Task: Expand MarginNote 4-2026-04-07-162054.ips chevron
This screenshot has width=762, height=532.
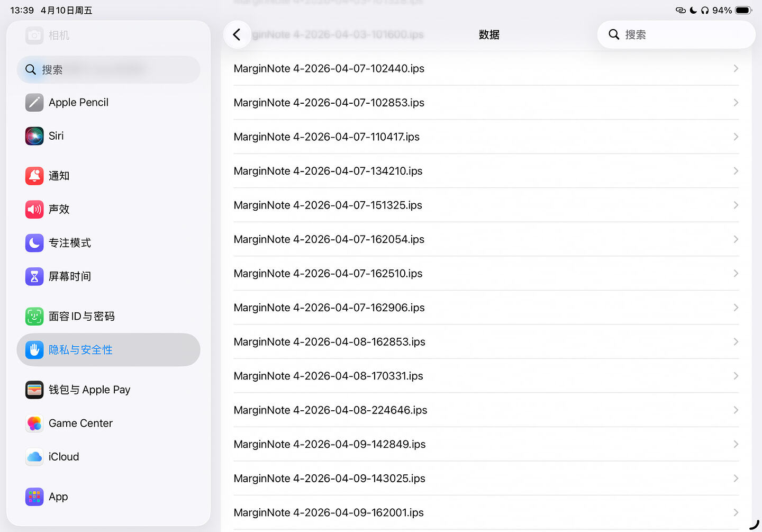Action: (736, 239)
